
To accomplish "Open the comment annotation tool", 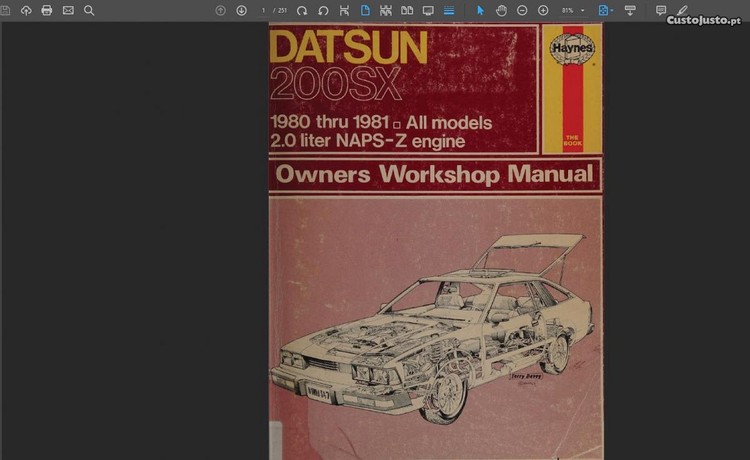I will 661,10.
